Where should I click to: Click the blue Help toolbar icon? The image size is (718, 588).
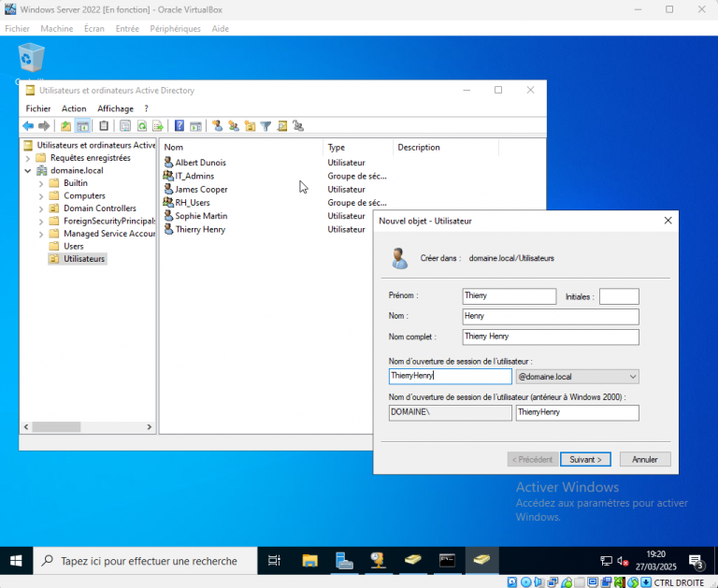(179, 126)
